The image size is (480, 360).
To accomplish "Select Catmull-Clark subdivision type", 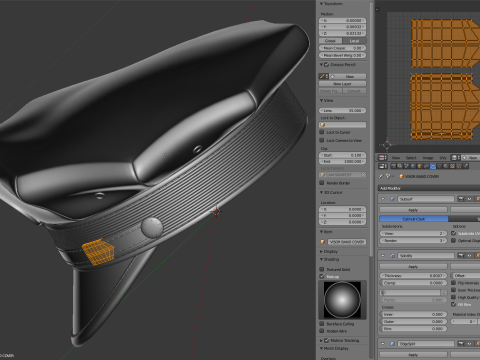I will [414, 219].
